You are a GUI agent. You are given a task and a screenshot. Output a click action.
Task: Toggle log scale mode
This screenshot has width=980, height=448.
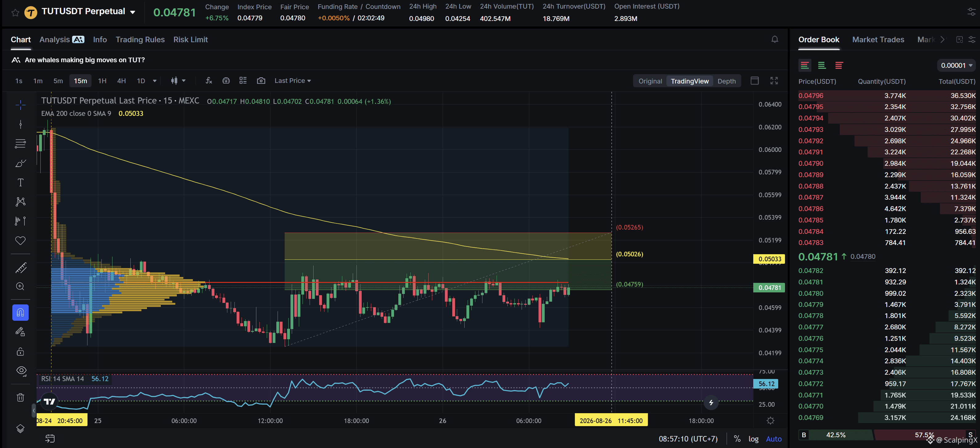(x=753, y=439)
